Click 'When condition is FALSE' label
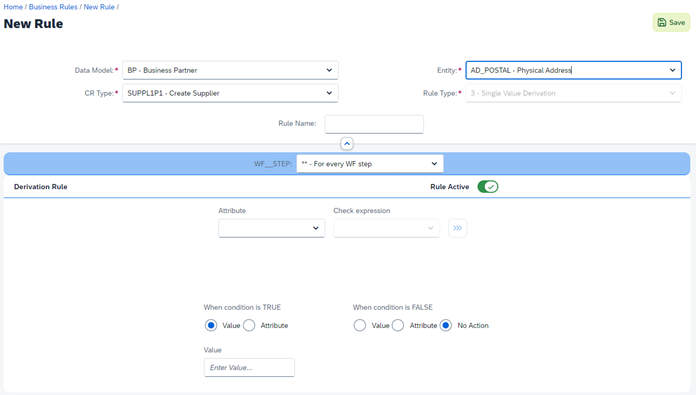 392,307
